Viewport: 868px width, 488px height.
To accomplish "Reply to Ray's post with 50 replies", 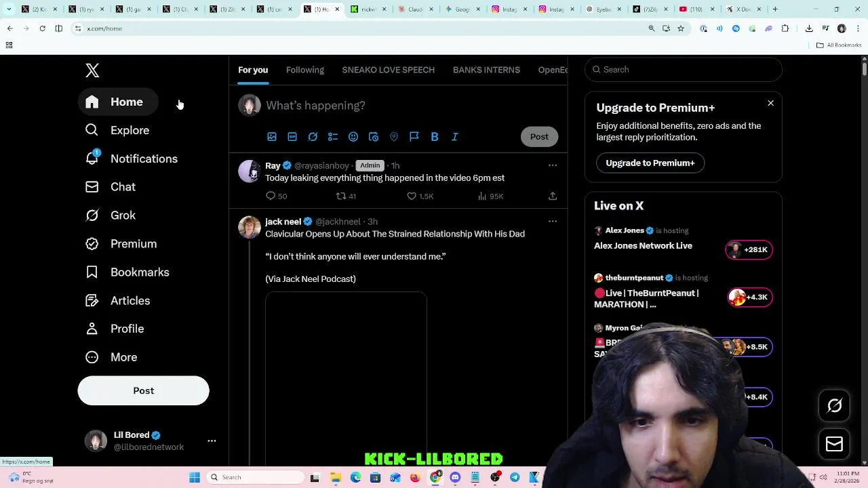I will 277,196.
